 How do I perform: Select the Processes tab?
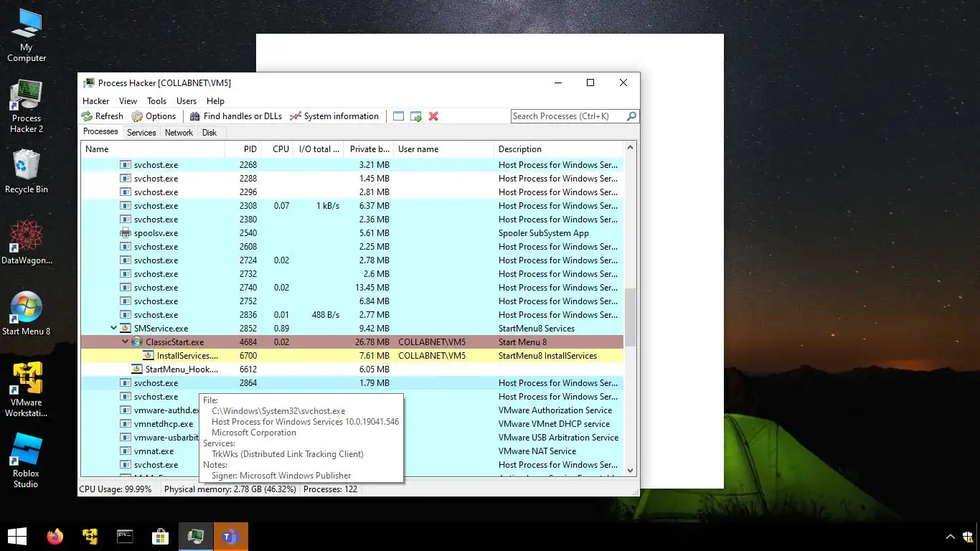(x=100, y=132)
